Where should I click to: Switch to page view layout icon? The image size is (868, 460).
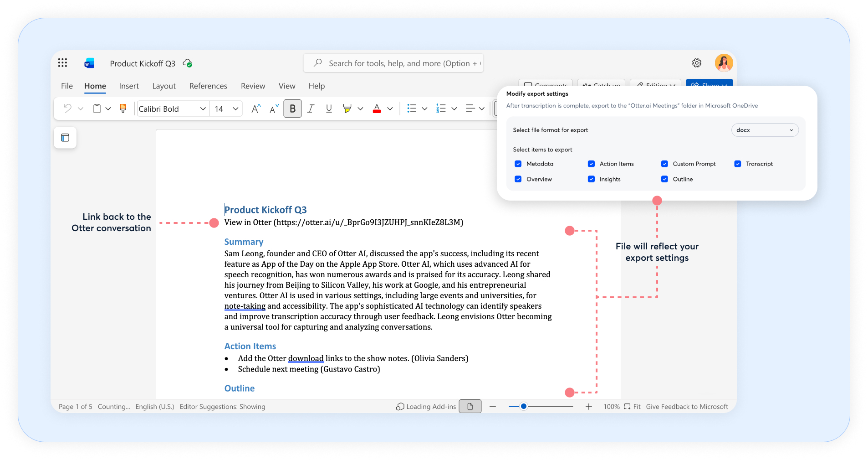point(470,406)
